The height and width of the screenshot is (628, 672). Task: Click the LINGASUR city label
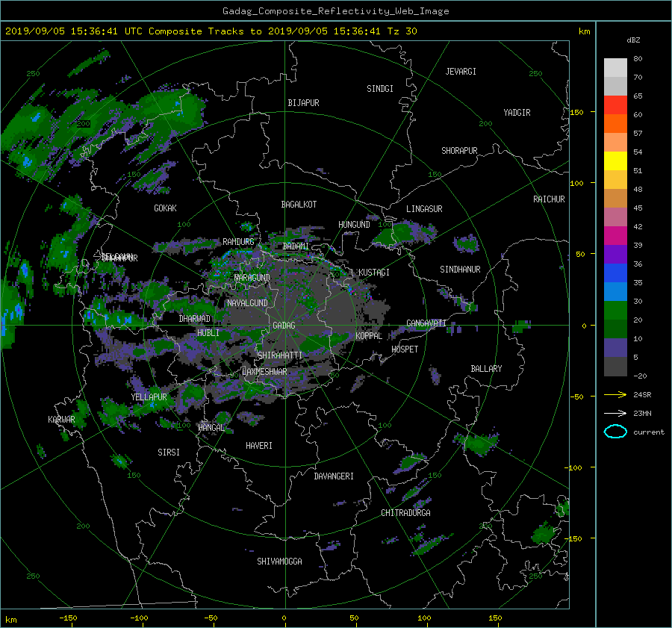tap(424, 209)
